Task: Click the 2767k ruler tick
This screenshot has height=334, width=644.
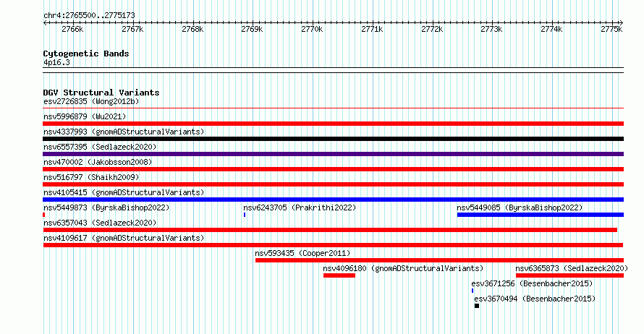Action: [132, 29]
